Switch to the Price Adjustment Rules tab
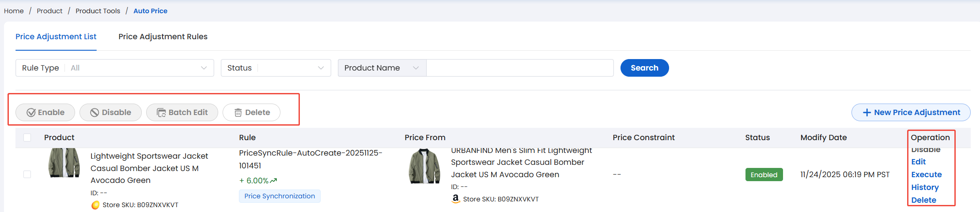980x212 pixels. tap(163, 37)
